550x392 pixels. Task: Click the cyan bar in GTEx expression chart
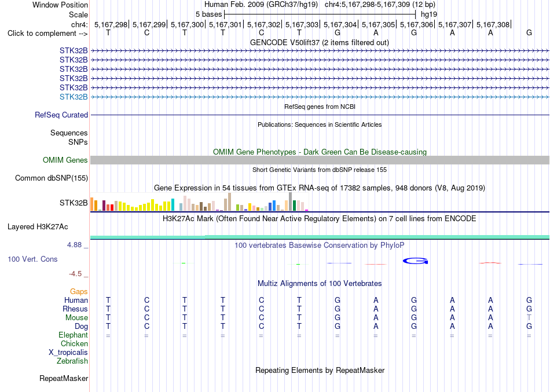coord(173,204)
